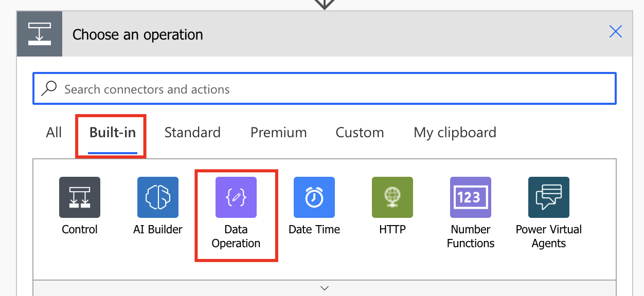Click the Choose an operation header icon
Screen dimensions: 644x296
[x=40, y=34]
